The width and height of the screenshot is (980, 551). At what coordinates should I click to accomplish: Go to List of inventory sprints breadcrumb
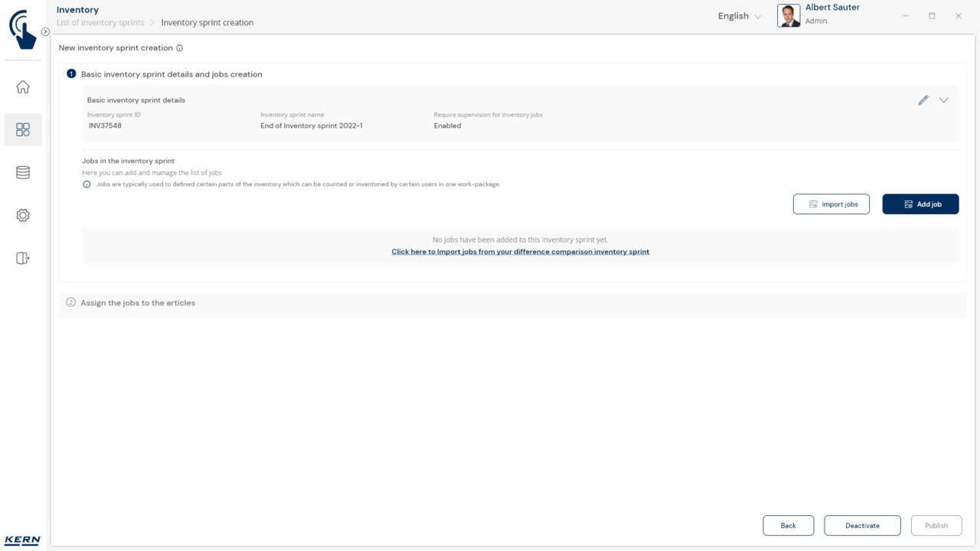coord(100,23)
